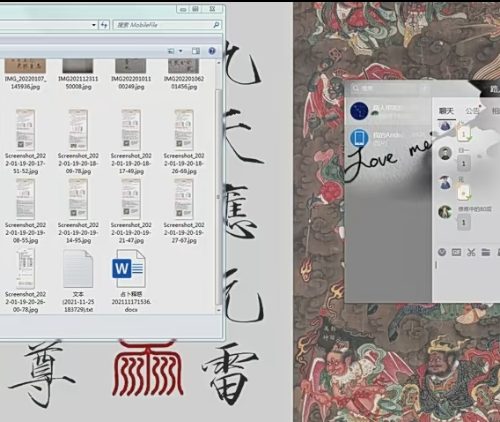Click the Explorer refresh button beside address bar
Image resolution: width=500 pixels, height=422 pixels.
[x=104, y=25]
